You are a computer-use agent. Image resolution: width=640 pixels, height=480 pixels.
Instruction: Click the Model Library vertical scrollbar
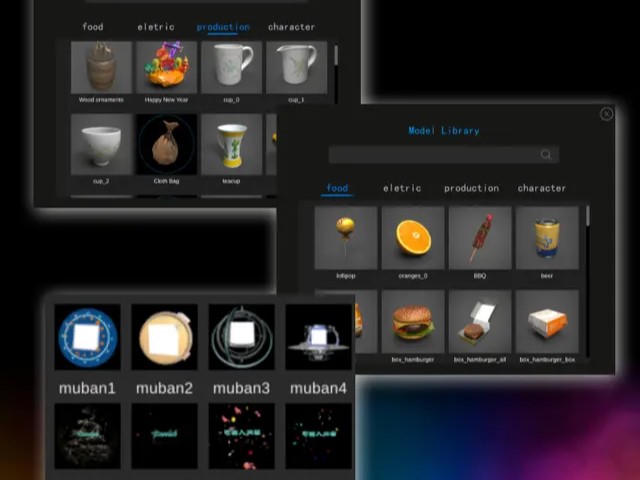587,216
